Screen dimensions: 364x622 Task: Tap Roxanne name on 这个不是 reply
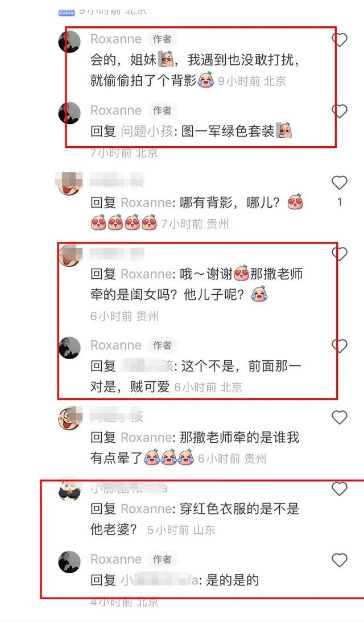116,345
